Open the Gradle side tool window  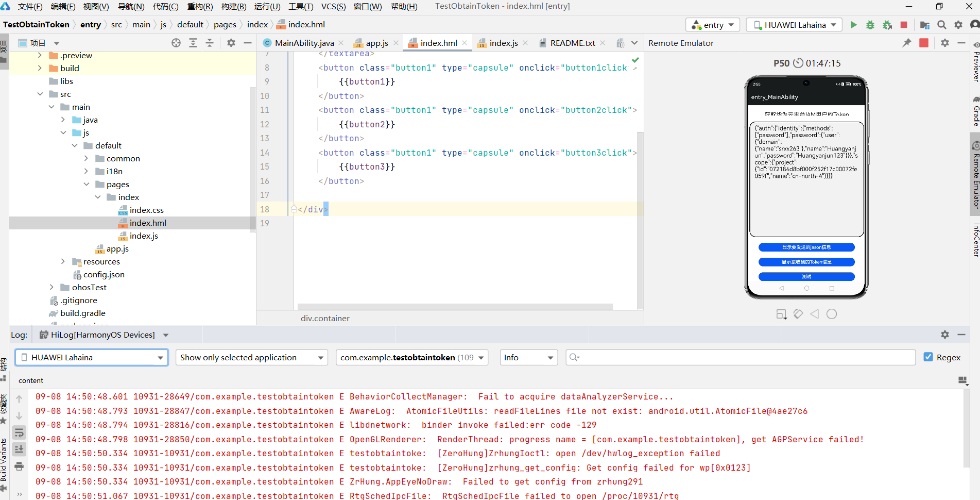pyautogui.click(x=975, y=111)
